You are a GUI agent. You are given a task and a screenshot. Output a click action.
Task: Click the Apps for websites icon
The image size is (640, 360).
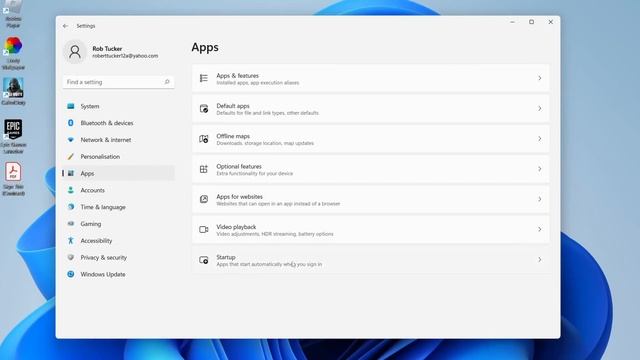coord(204,199)
